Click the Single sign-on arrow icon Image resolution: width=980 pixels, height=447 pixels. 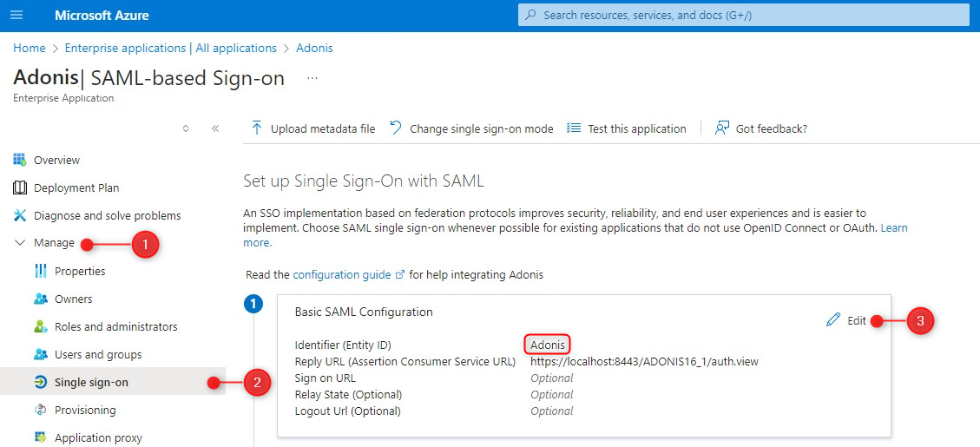point(41,382)
